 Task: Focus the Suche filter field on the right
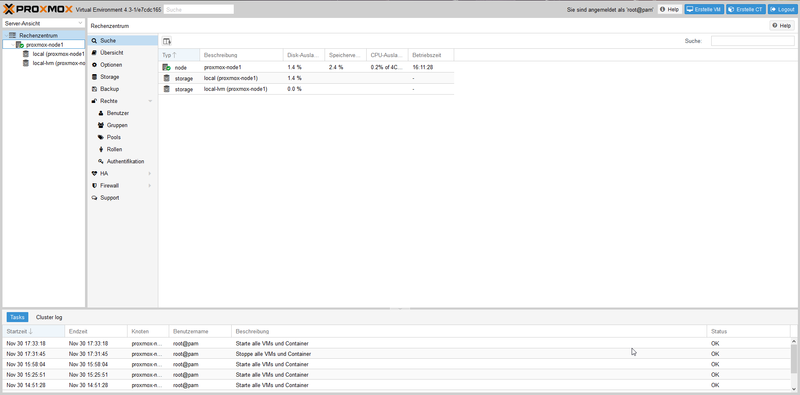pyautogui.click(x=753, y=41)
